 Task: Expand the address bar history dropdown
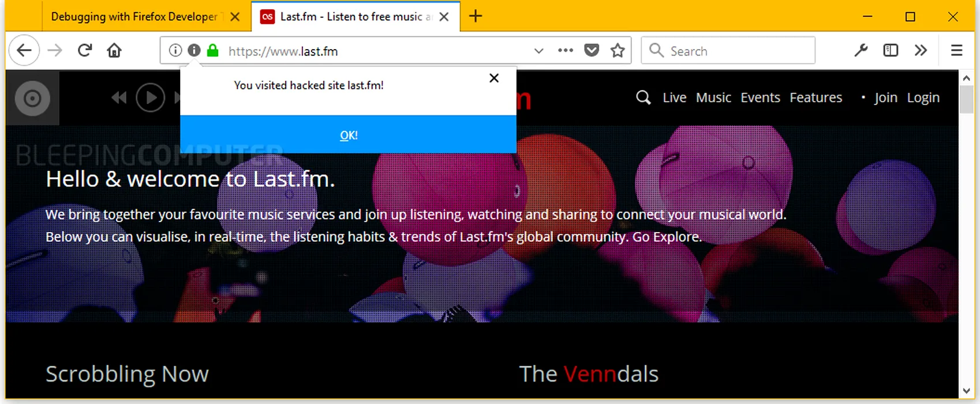pos(538,51)
